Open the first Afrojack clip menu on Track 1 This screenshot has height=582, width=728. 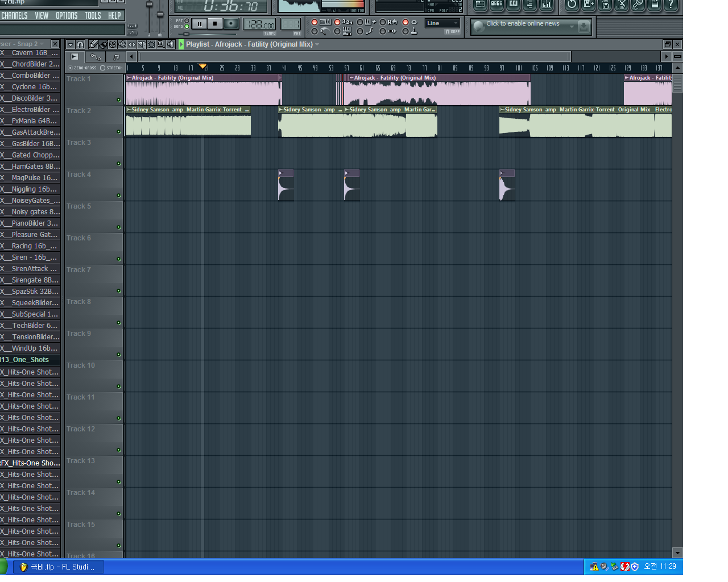pyautogui.click(x=129, y=78)
